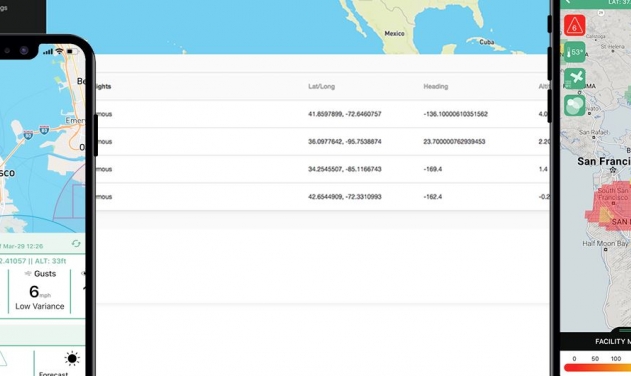
Task: Tap the FACILITY bar on right phone
Action: pos(596,341)
